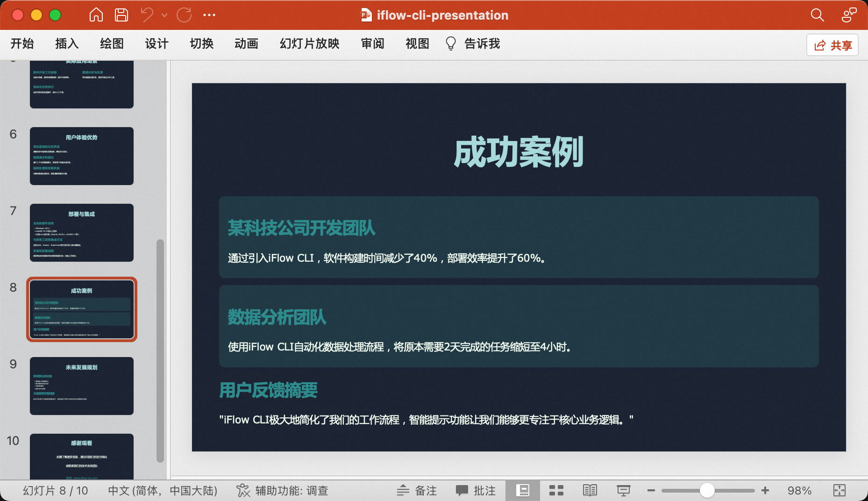Open the language selector 中文 (简体, 中国大陆)

[x=163, y=490]
